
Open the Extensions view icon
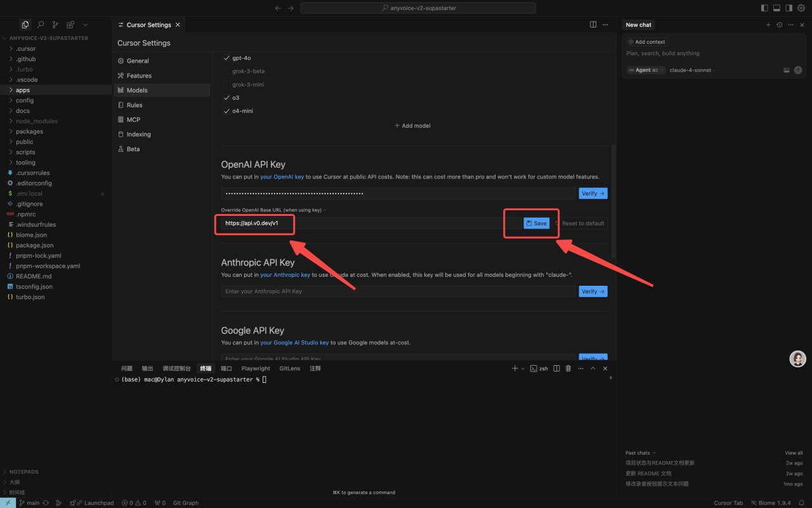click(x=70, y=25)
